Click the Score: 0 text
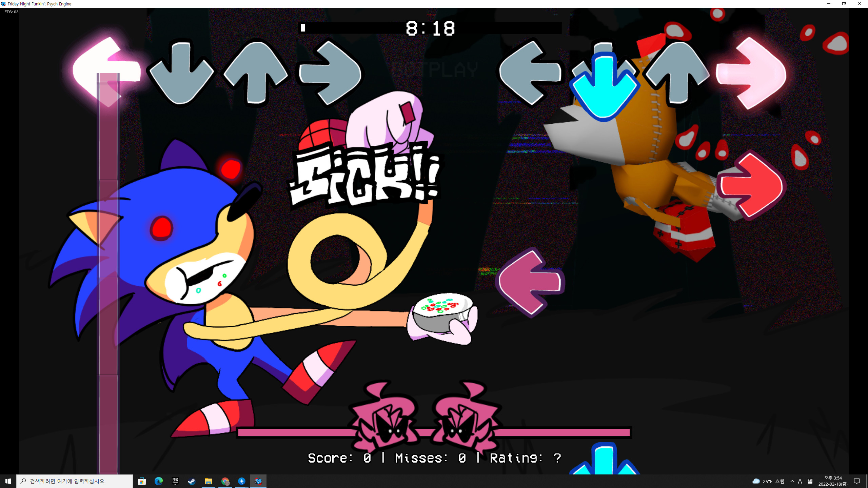Screen dimensions: 868x488 339,458
